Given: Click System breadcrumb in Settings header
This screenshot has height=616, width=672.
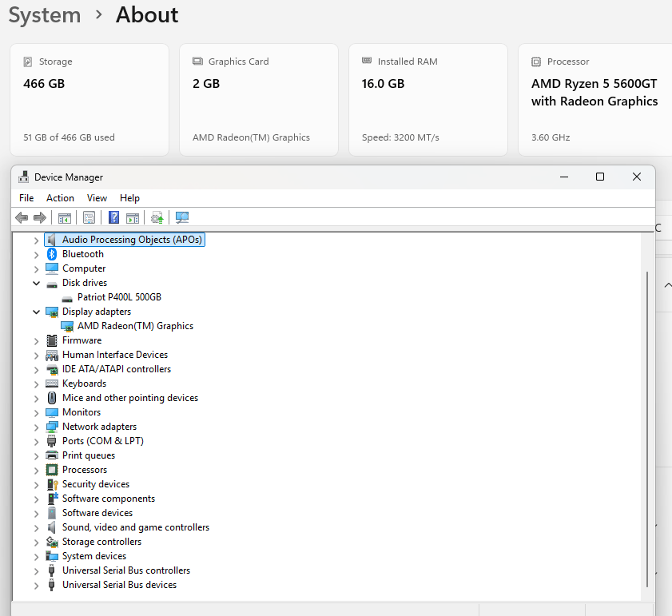Looking at the screenshot, I should 45,15.
